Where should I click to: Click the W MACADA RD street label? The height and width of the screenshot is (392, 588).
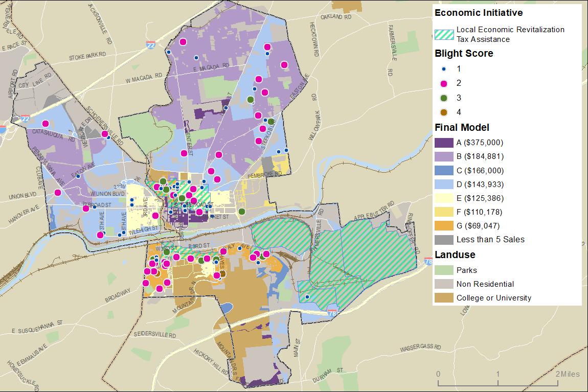coord(144,78)
